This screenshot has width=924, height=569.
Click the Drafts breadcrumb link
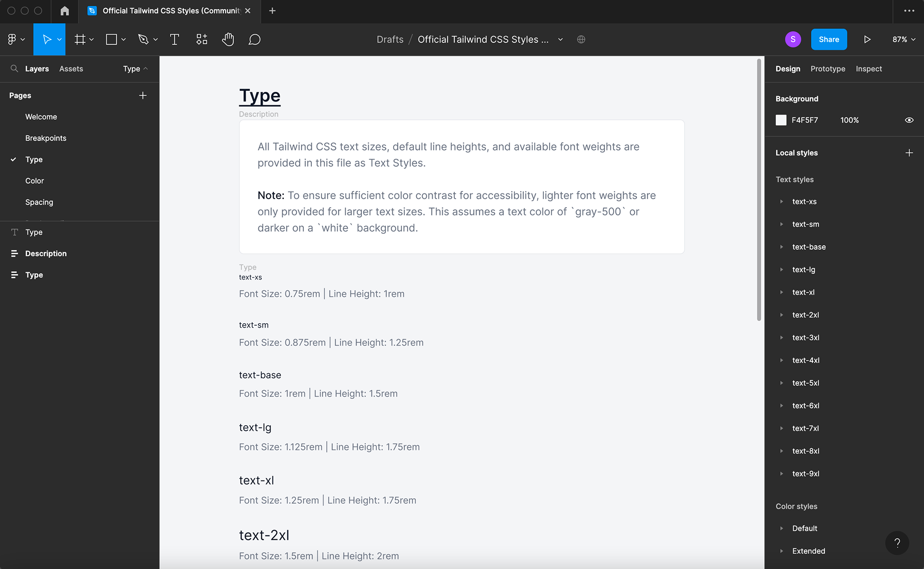(390, 39)
